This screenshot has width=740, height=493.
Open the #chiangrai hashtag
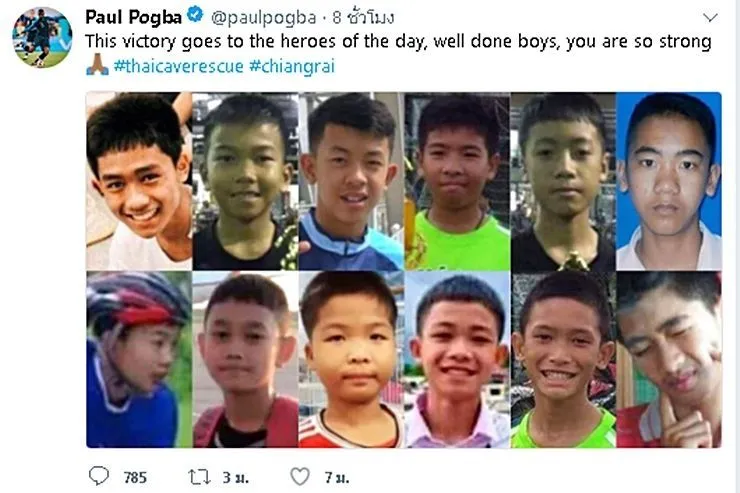(x=292, y=66)
